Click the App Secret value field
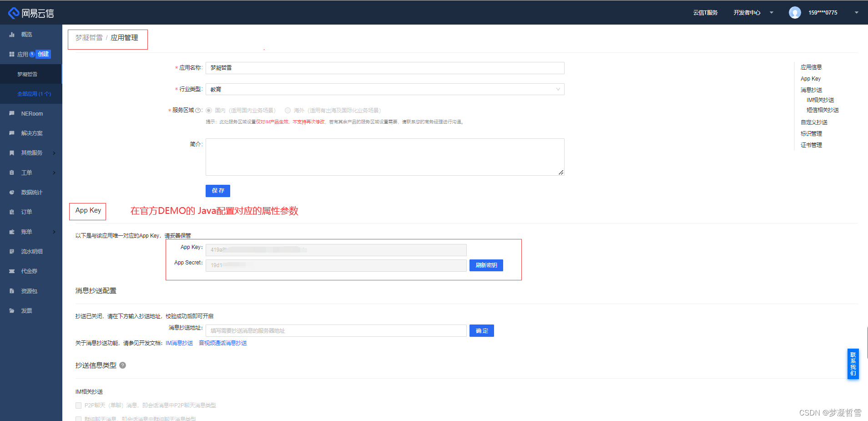Image resolution: width=868 pixels, height=421 pixels. (x=336, y=265)
